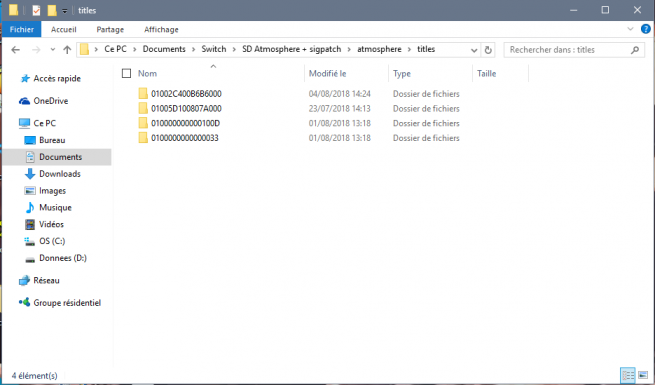The height and width of the screenshot is (385, 655).
Task: Open Windows Explorer help icon
Action: [645, 29]
